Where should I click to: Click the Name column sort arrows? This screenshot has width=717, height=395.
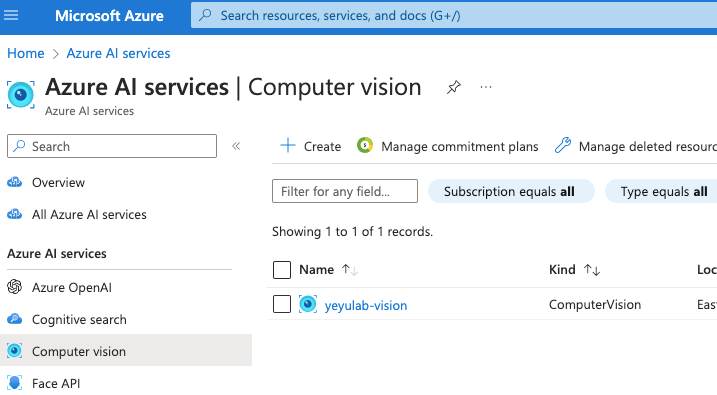tap(350, 270)
